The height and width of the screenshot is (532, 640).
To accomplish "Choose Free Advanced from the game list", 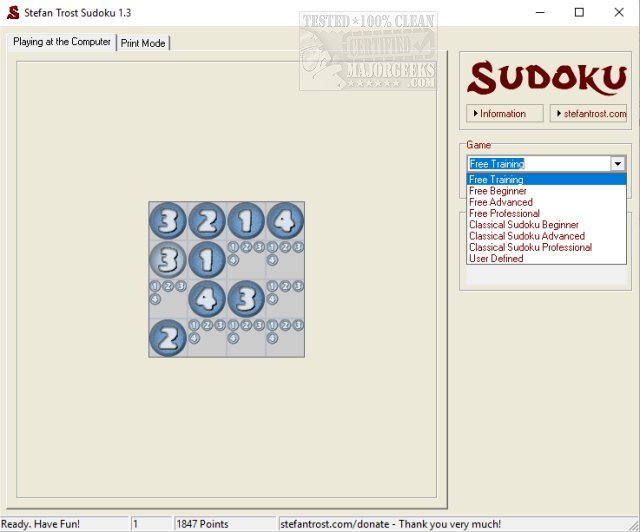I will (x=547, y=202).
